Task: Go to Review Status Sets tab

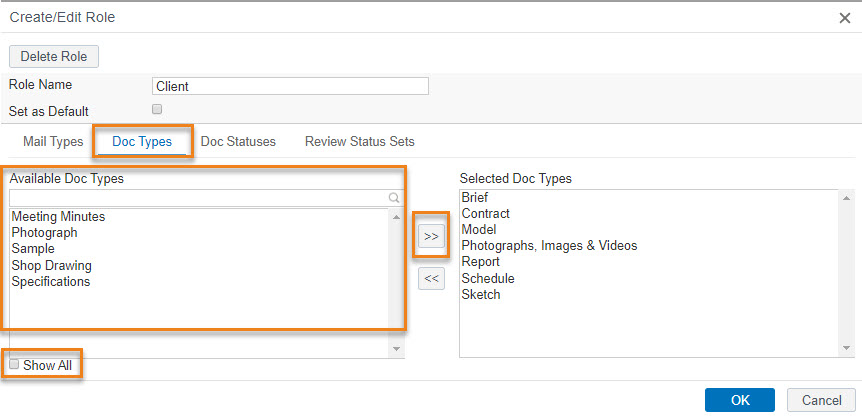Action: [x=360, y=142]
